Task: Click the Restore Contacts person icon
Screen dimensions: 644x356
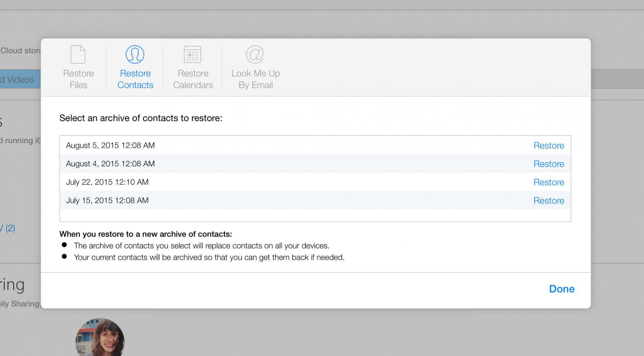Action: tap(135, 54)
